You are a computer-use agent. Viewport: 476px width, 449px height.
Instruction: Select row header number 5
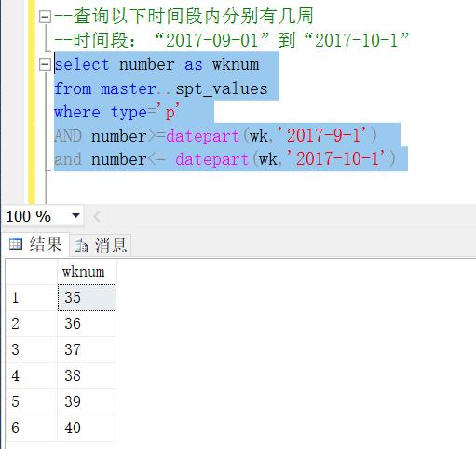(x=33, y=401)
